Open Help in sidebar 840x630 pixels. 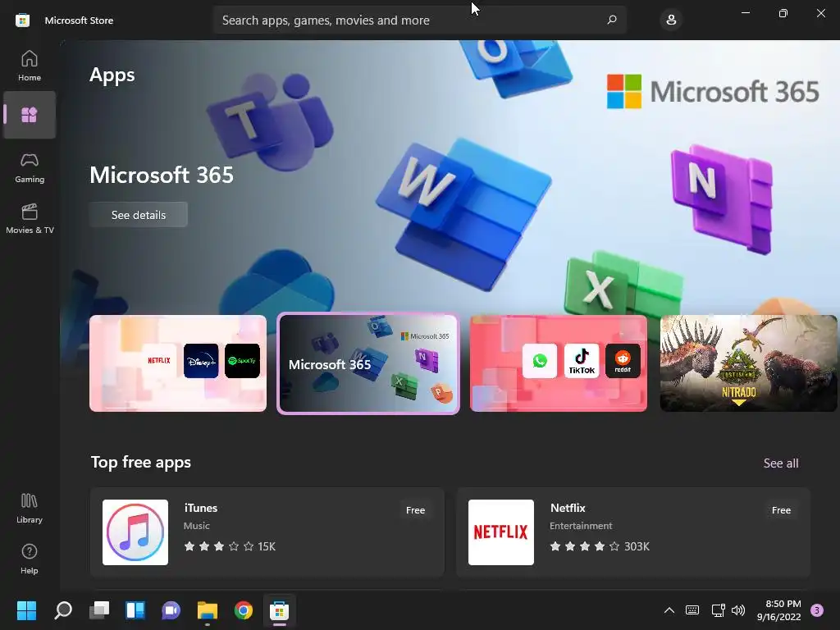(30, 559)
